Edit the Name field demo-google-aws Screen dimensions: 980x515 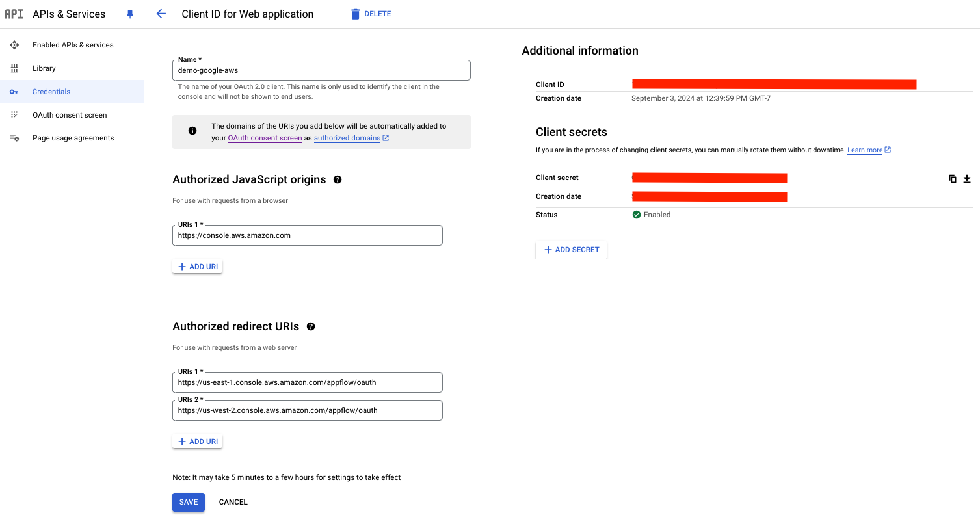tap(321, 70)
